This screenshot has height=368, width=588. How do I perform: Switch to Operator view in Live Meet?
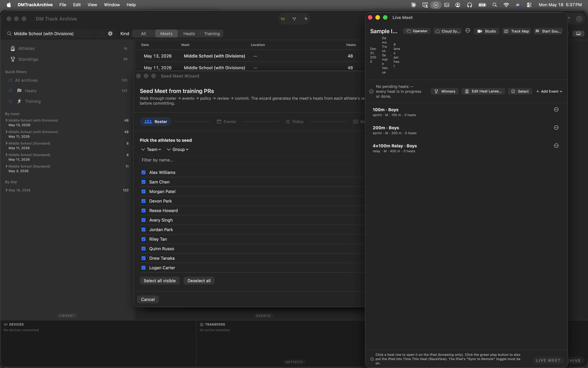click(417, 31)
